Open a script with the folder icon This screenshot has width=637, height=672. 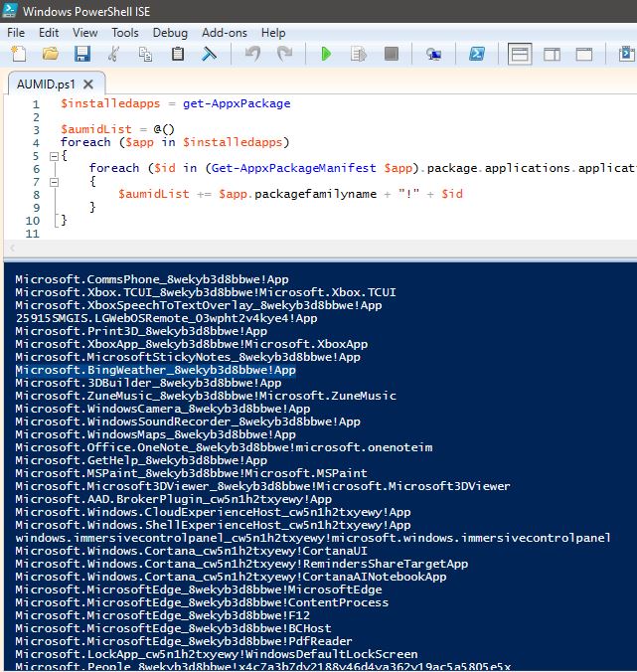pyautogui.click(x=51, y=54)
